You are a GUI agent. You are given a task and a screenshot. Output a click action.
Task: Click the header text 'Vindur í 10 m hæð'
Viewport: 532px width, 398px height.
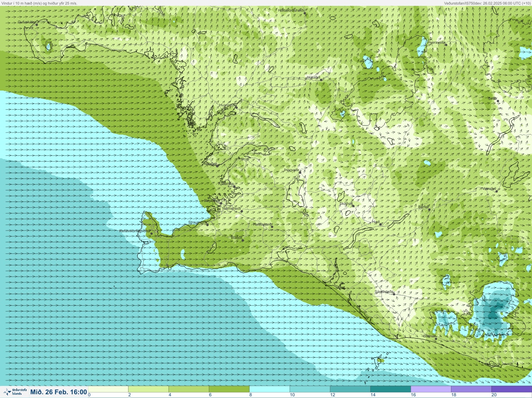18,3
